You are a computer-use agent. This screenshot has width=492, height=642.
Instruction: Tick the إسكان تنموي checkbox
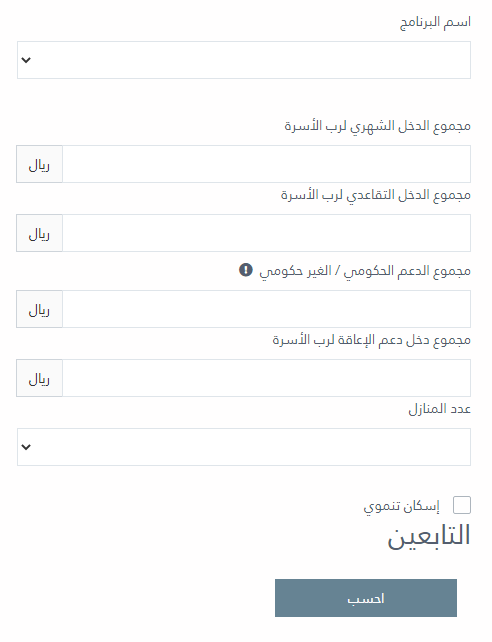coord(462,505)
